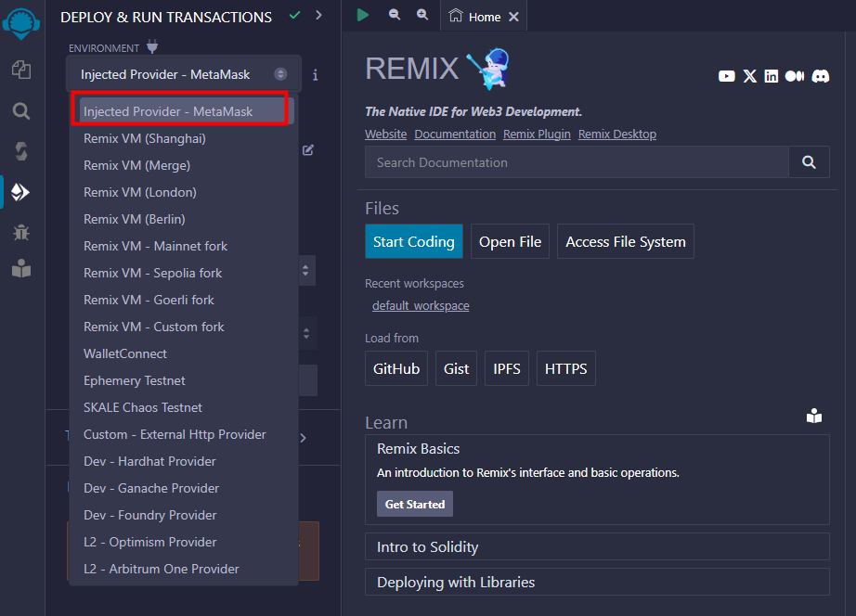Click the Access File System button

point(626,241)
